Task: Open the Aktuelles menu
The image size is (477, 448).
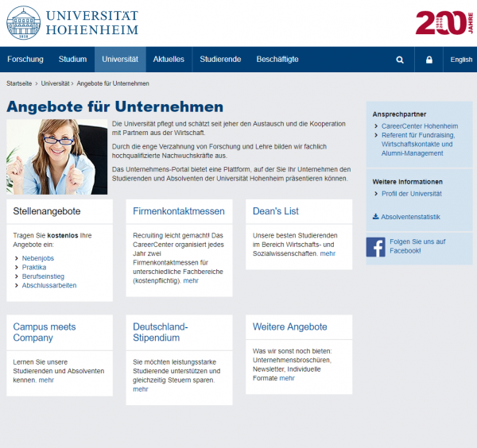Action: [x=169, y=60]
